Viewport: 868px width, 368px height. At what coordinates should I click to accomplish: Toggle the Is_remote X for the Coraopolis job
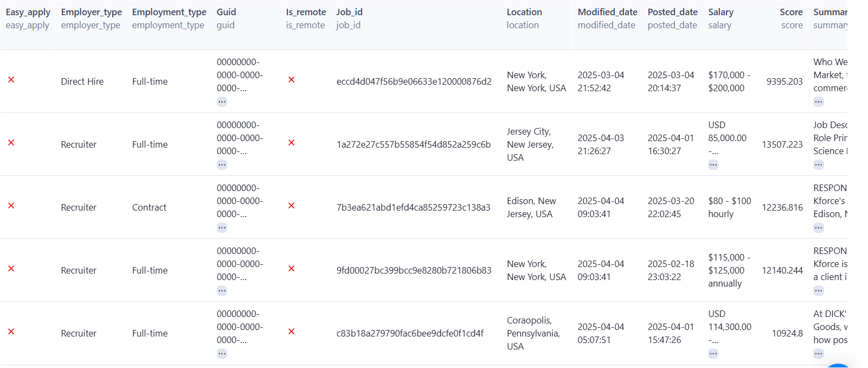coord(292,332)
